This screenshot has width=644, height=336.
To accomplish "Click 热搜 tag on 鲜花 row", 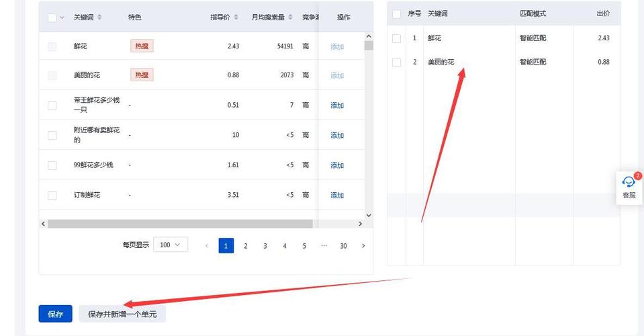I will coord(142,46).
